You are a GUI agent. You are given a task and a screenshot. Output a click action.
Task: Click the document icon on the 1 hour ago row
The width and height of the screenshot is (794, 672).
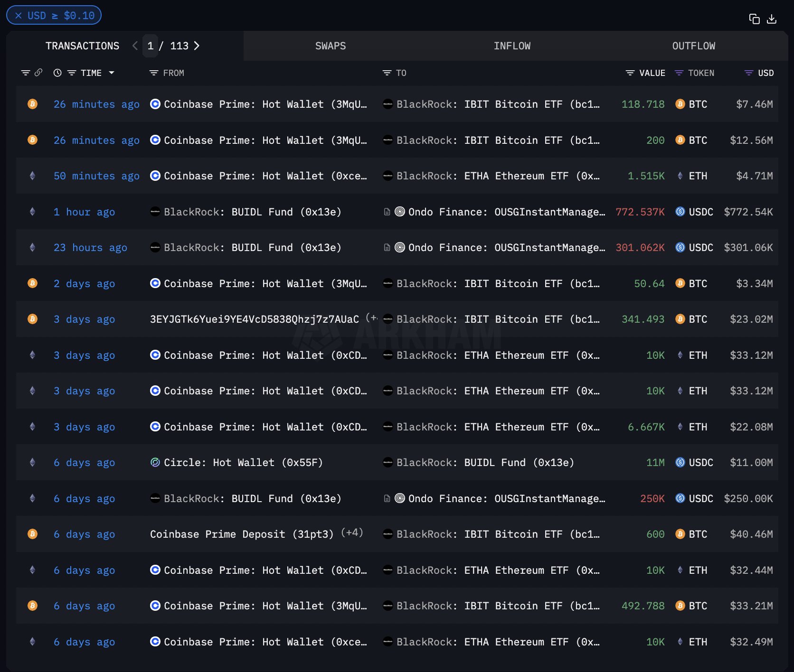pyautogui.click(x=387, y=212)
